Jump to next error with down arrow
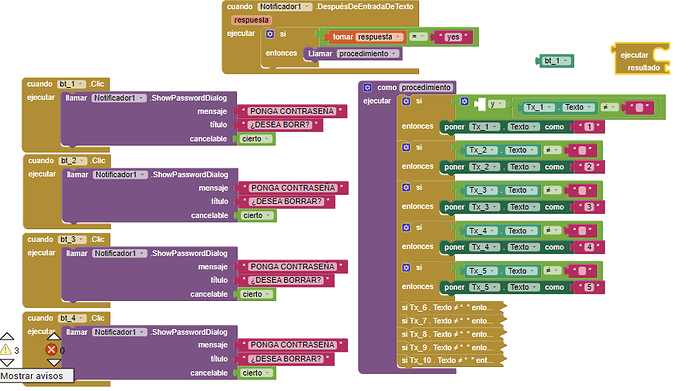 click(54, 363)
